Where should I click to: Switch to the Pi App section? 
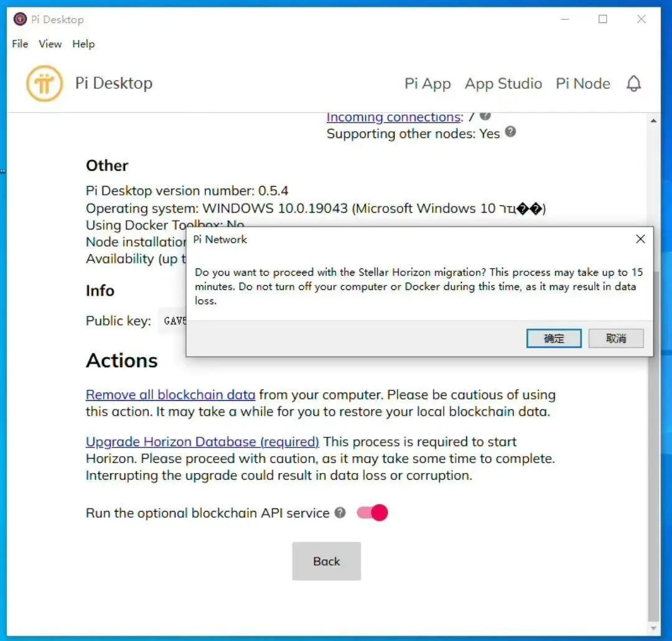[x=427, y=83]
